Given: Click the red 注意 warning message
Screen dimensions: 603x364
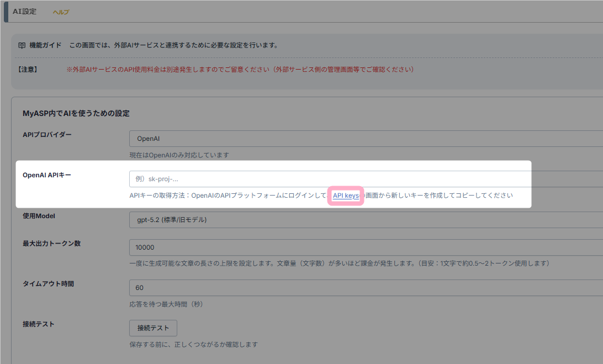Looking at the screenshot, I should (x=240, y=70).
